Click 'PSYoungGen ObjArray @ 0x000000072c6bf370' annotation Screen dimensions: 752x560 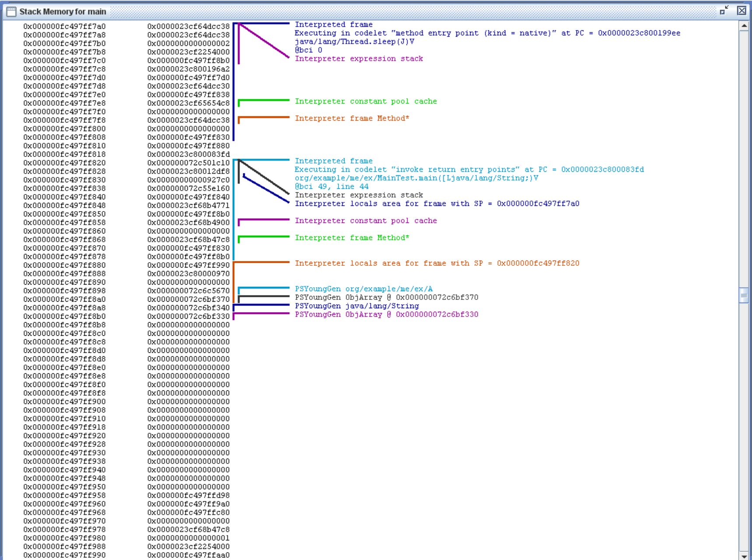pos(386,297)
